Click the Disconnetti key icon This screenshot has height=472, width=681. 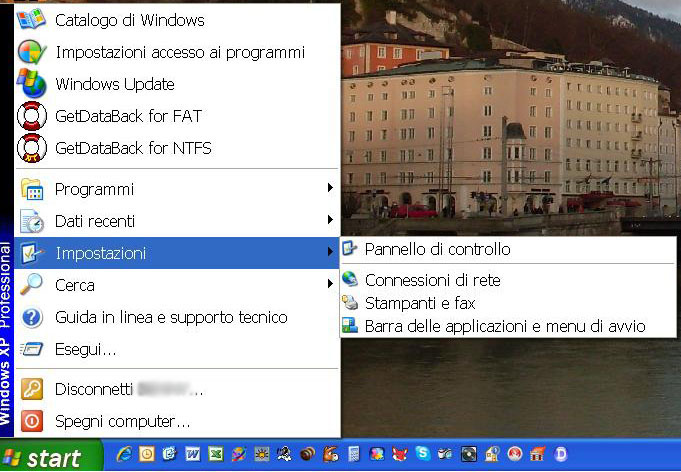click(32, 389)
